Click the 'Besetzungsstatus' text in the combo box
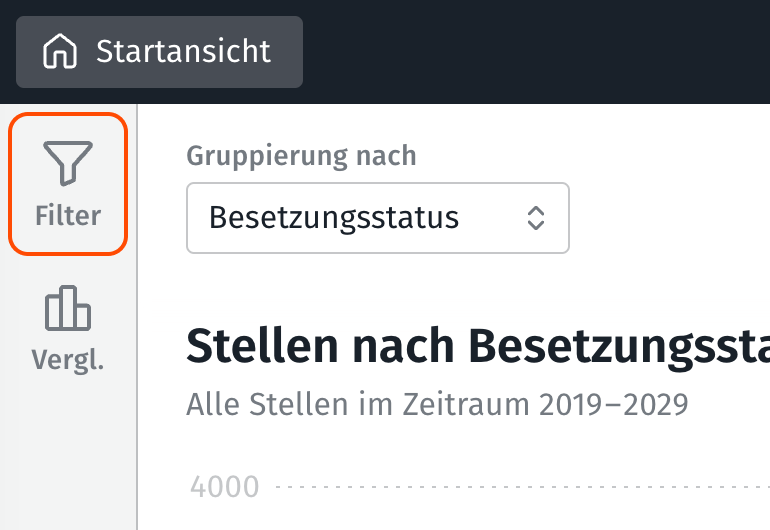Image resolution: width=770 pixels, height=530 pixels. click(x=334, y=217)
